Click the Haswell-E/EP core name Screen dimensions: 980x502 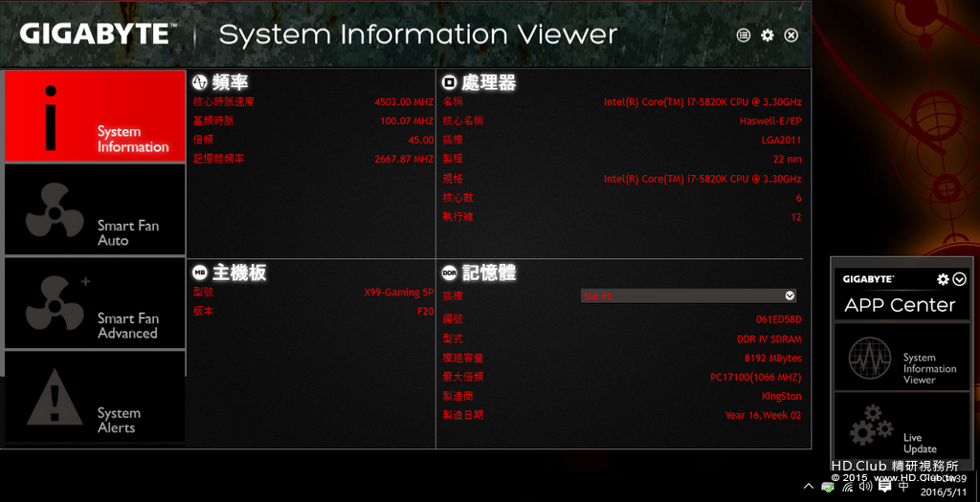pyautogui.click(x=770, y=121)
